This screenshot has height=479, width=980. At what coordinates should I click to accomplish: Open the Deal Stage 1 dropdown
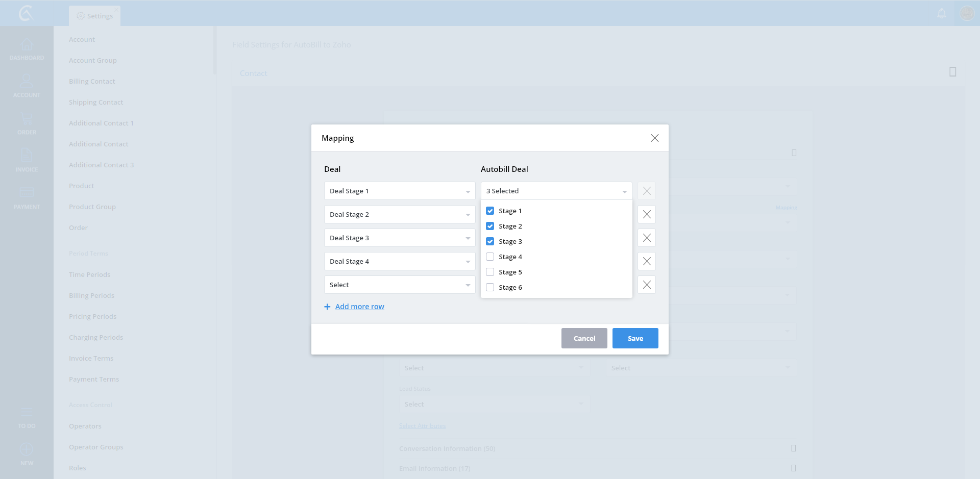coord(399,191)
